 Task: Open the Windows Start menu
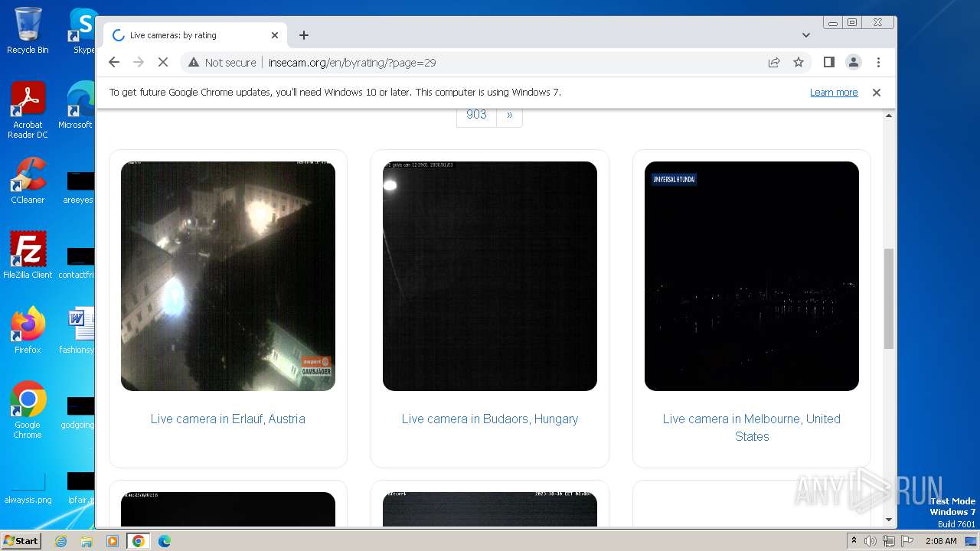click(21, 540)
